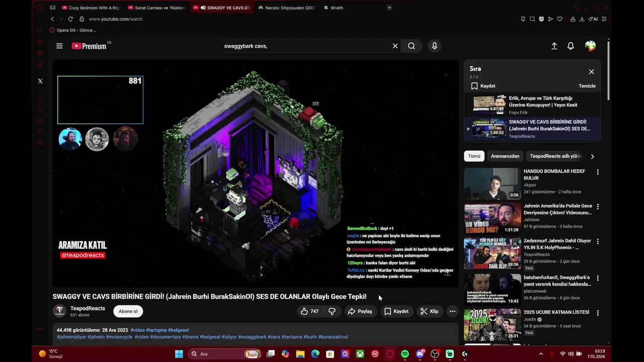Screen dimensions: 644x362
Task: Click the taskbar search box Ara
Action: click(x=225, y=354)
